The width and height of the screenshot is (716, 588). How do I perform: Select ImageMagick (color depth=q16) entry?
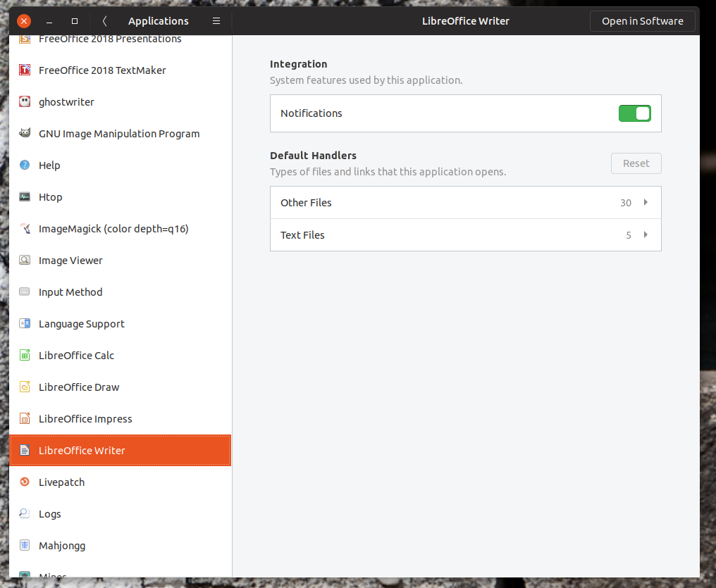tap(120, 228)
